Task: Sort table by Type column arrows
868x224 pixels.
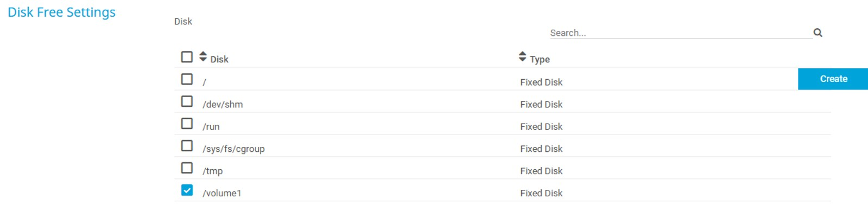Action: click(522, 56)
